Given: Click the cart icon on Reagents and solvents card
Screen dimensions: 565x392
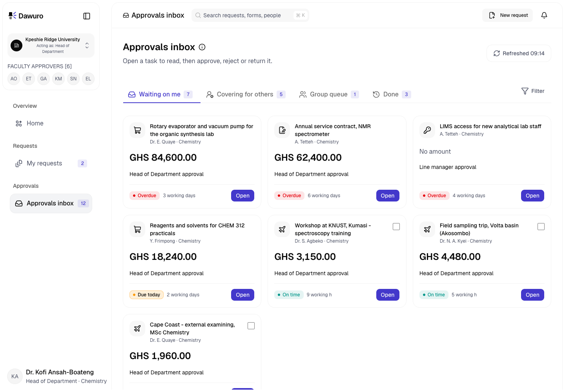Looking at the screenshot, I should 137,230.
